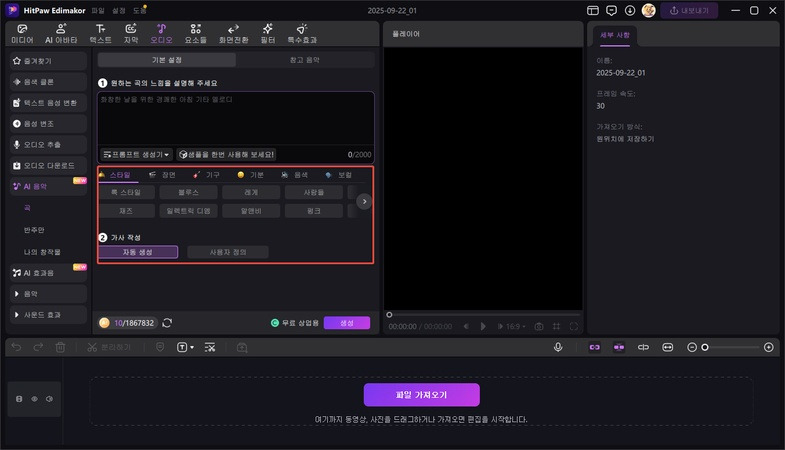Click the layout switch icon in title bar
This screenshot has height=450, width=785.
click(593, 11)
